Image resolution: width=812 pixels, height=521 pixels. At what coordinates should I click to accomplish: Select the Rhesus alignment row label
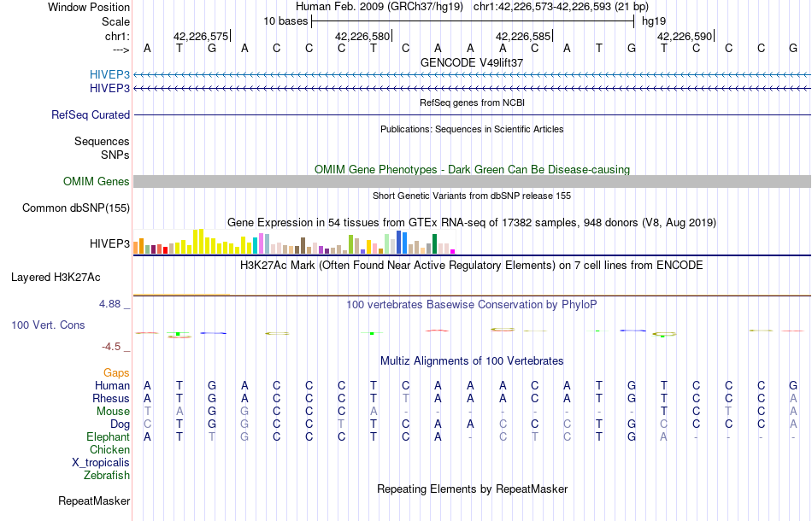pos(111,398)
